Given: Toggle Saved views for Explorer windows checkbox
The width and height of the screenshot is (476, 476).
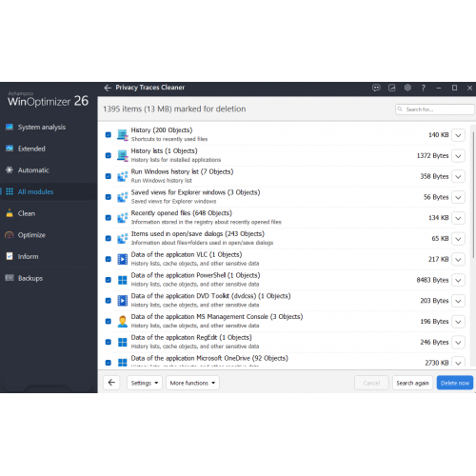Looking at the screenshot, I should [109, 197].
